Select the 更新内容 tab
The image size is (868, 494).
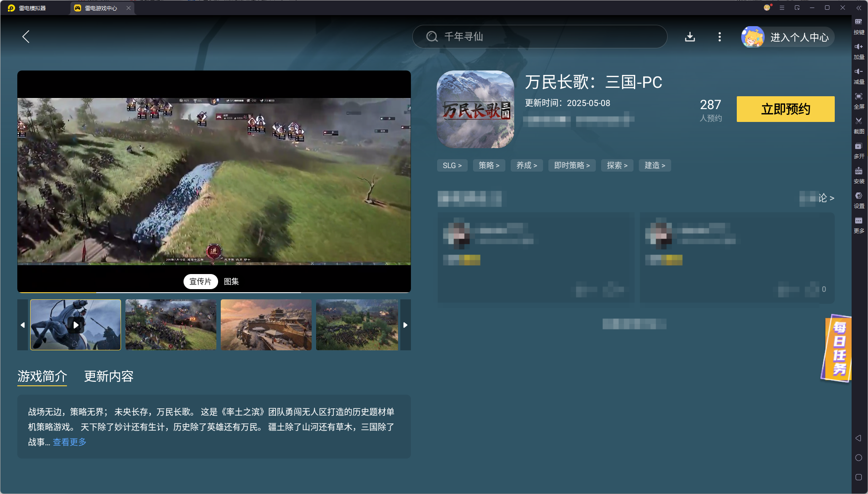[109, 376]
